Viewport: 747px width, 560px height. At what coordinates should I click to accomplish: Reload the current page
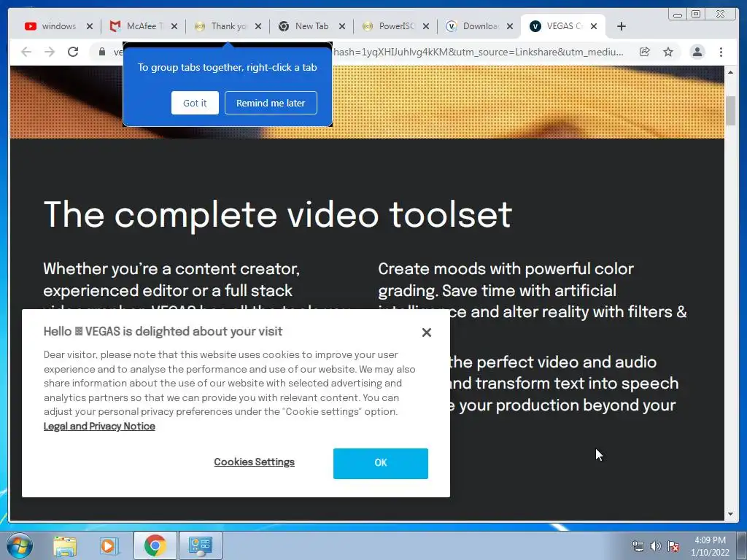[73, 52]
